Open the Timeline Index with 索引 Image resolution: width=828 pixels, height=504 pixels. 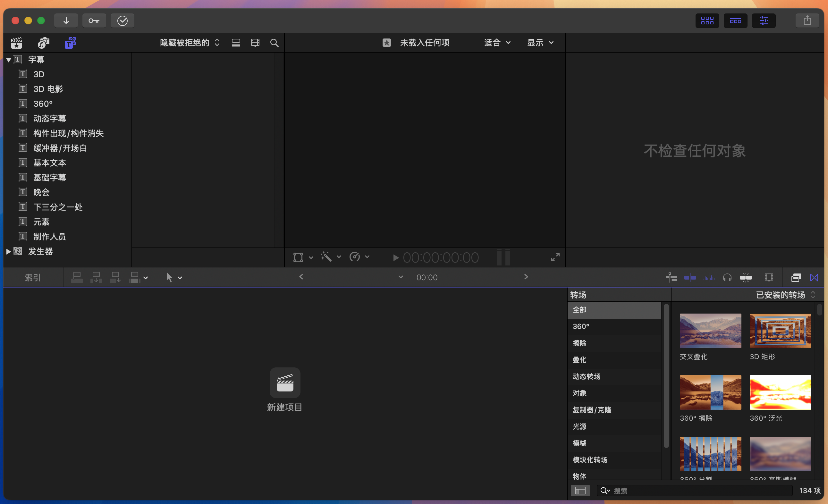[32, 277]
